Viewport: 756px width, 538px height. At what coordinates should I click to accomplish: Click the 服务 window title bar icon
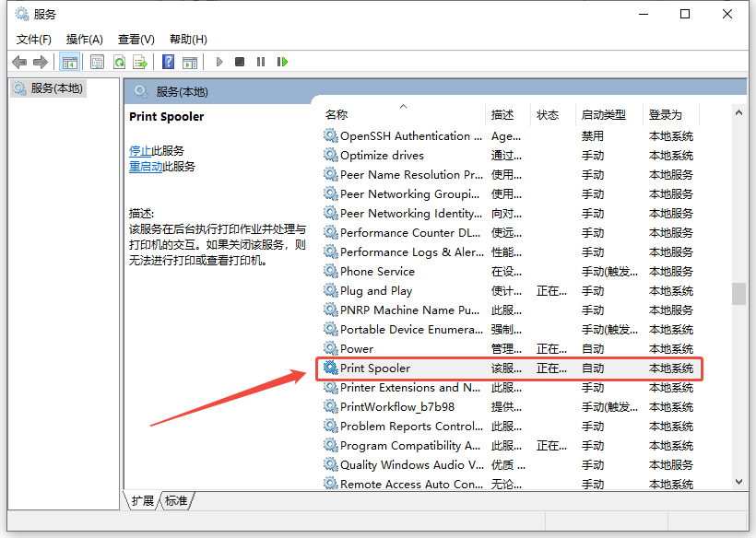(x=22, y=14)
